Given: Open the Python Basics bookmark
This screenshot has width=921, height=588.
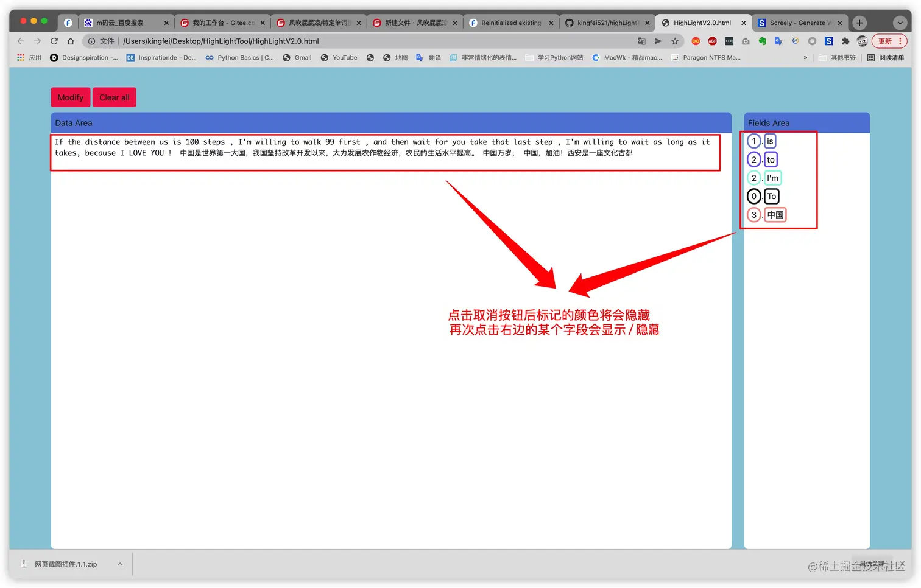Looking at the screenshot, I should [240, 57].
